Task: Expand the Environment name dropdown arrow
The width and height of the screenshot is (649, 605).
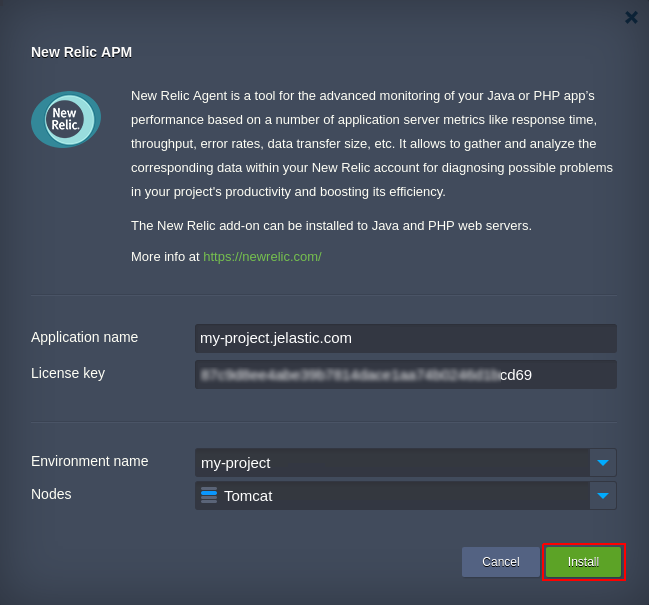Action: tap(603, 463)
